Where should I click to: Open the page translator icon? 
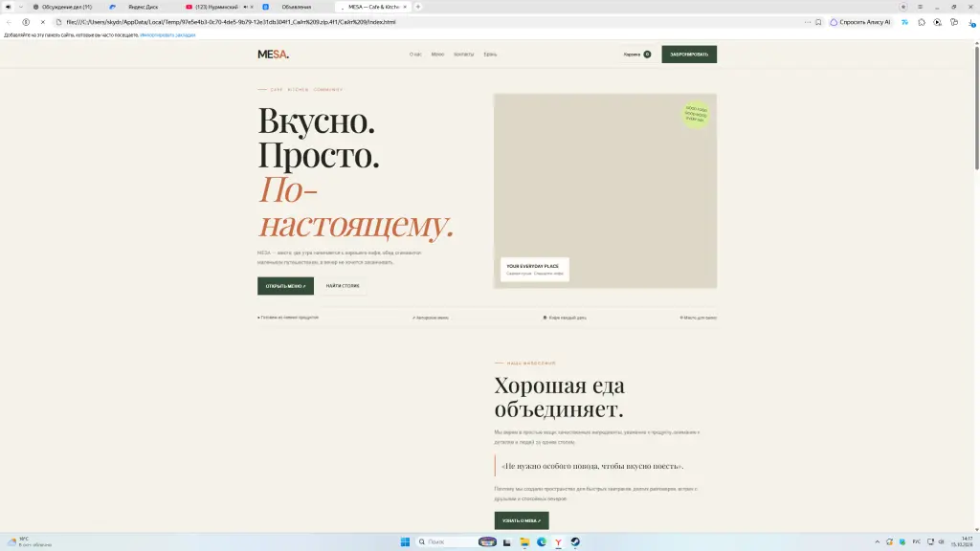click(905, 22)
